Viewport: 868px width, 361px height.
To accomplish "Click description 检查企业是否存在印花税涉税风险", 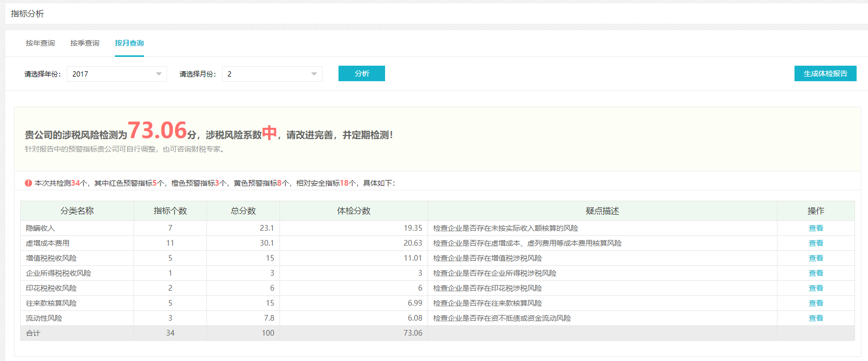I will pyautogui.click(x=488, y=288).
